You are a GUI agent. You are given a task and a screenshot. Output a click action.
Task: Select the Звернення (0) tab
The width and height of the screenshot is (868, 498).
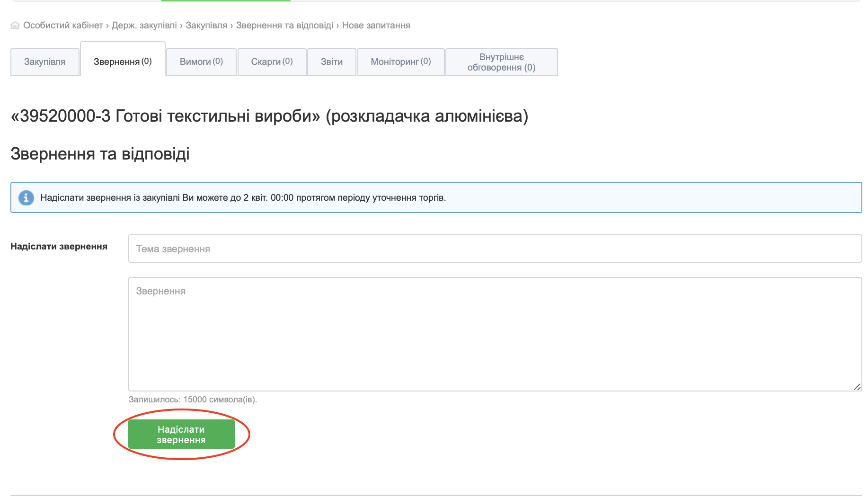(123, 62)
